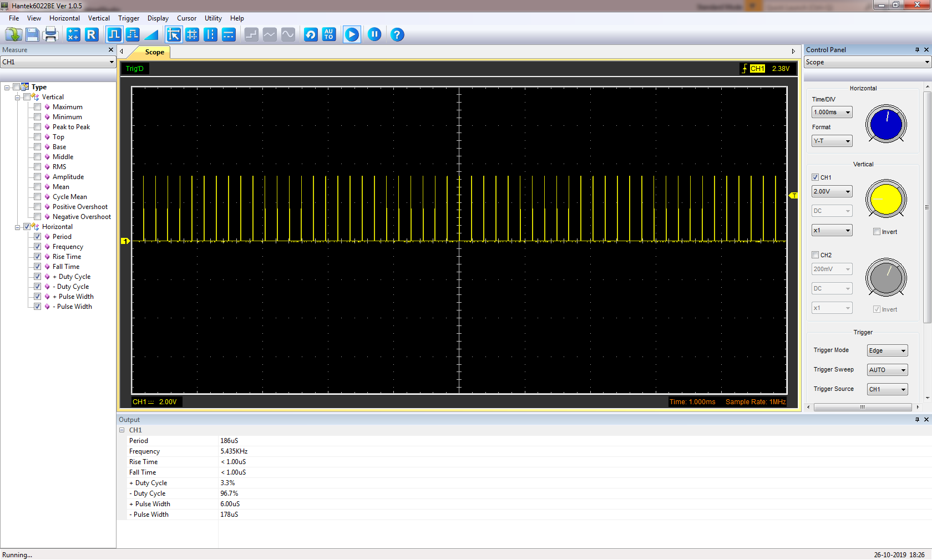Open the Measure channel CH1 dropdown

point(58,62)
